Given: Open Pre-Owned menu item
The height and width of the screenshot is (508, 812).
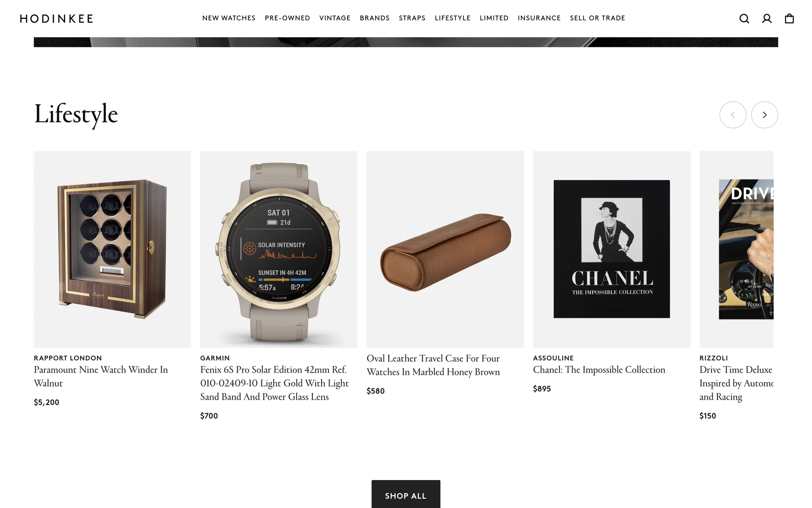Looking at the screenshot, I should coord(287,18).
